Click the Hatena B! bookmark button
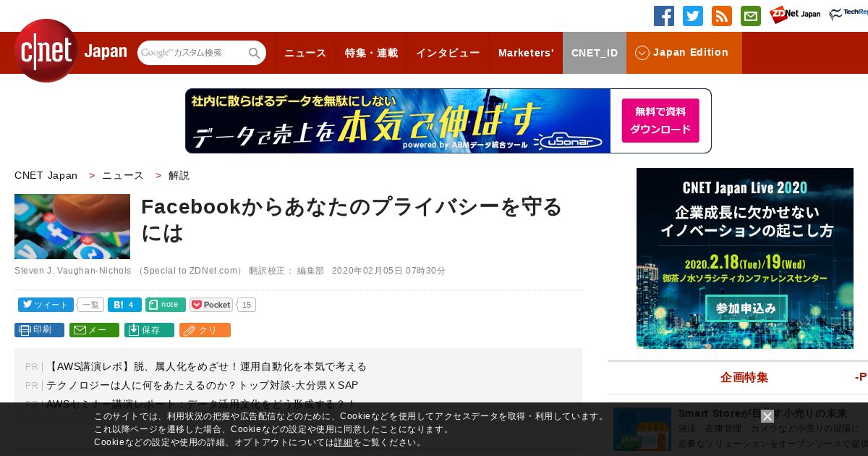Image resolution: width=868 pixels, height=456 pixels. (124, 305)
